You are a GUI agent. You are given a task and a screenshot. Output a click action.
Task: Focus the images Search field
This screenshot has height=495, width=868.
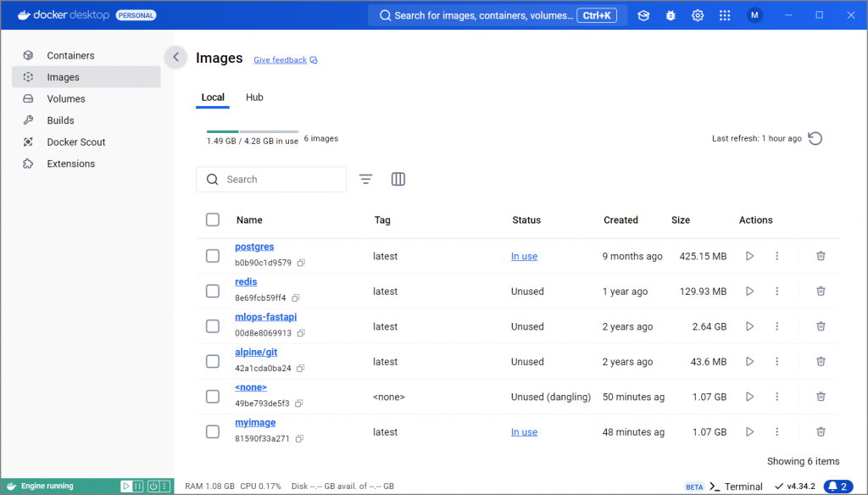(x=271, y=180)
